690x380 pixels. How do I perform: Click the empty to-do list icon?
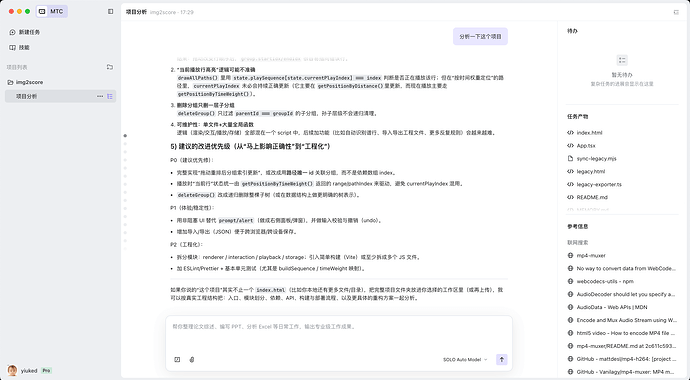tap(622, 60)
